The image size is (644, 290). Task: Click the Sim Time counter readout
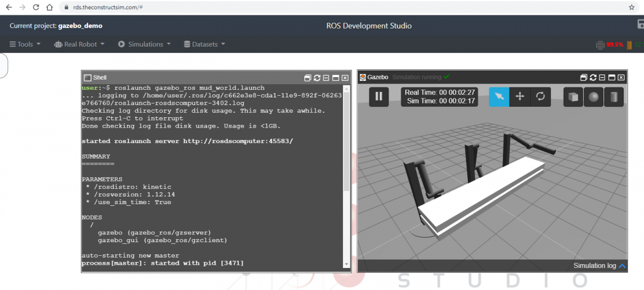pyautogui.click(x=441, y=101)
